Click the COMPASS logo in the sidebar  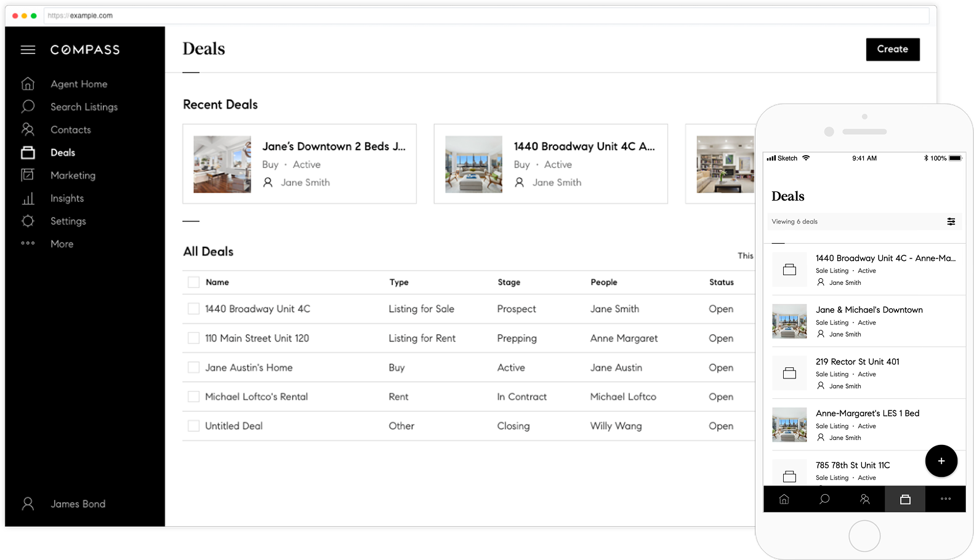85,50
